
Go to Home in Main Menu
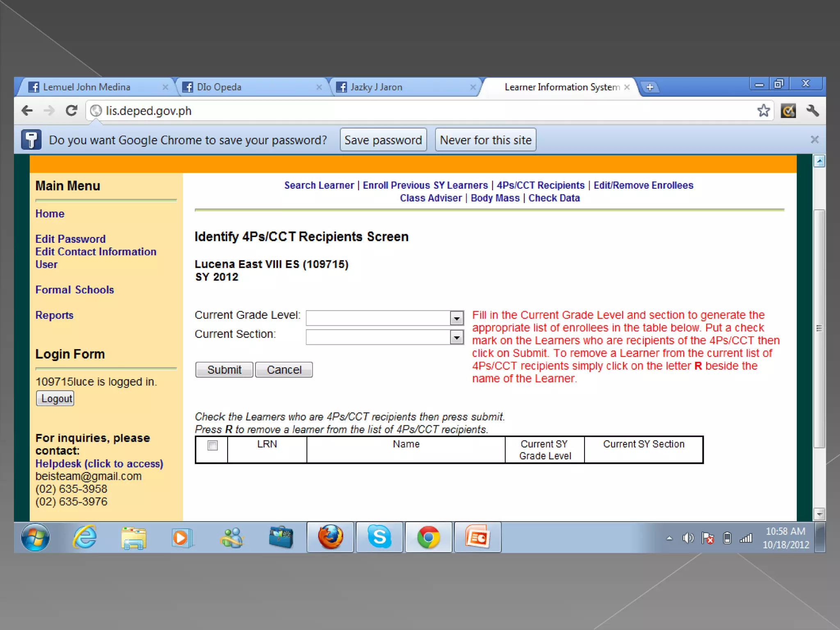click(50, 214)
